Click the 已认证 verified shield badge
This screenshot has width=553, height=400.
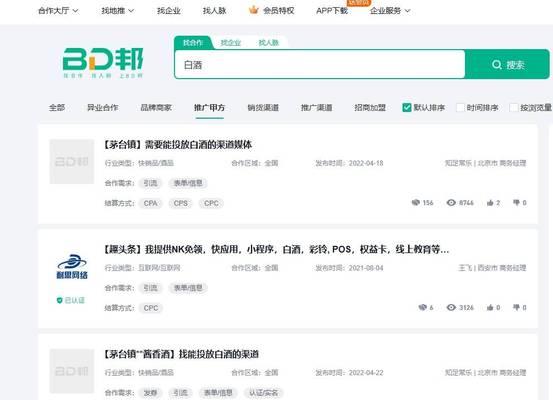tap(71, 300)
